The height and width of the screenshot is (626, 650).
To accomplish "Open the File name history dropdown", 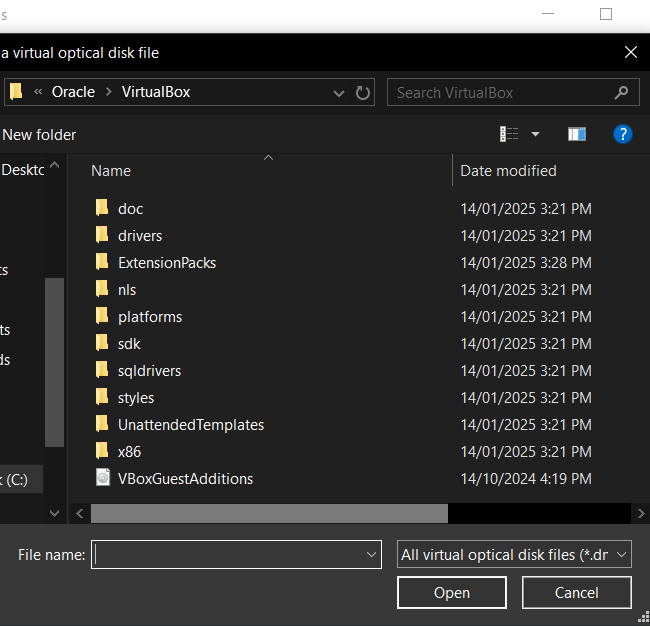I will click(371, 554).
